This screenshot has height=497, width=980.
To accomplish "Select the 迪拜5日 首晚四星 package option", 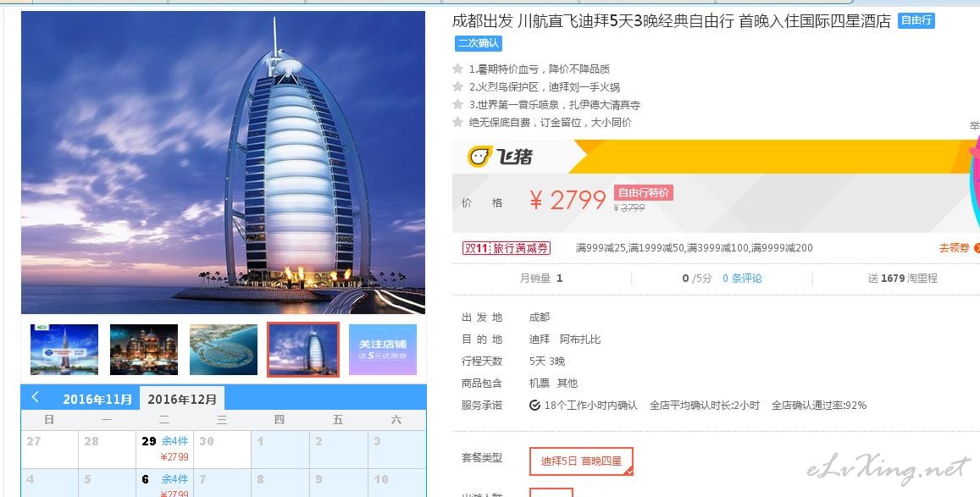I will coord(581,461).
